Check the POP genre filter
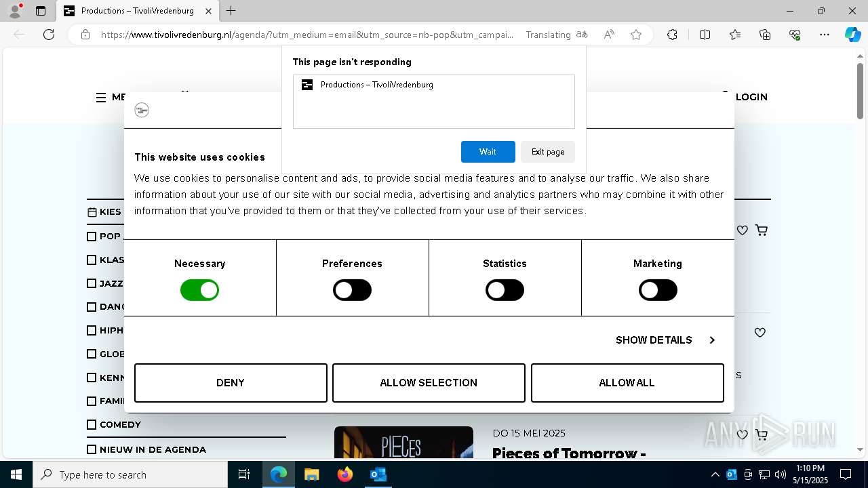Viewport: 868px width, 488px height. point(92,237)
